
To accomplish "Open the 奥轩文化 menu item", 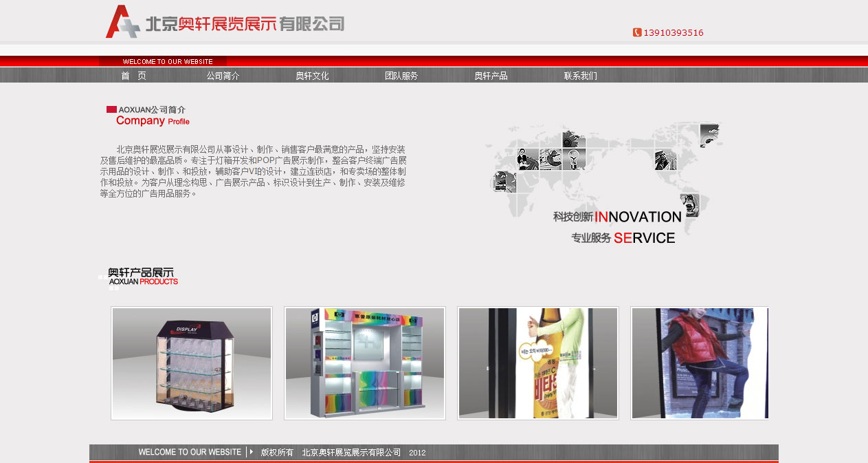I will point(312,76).
